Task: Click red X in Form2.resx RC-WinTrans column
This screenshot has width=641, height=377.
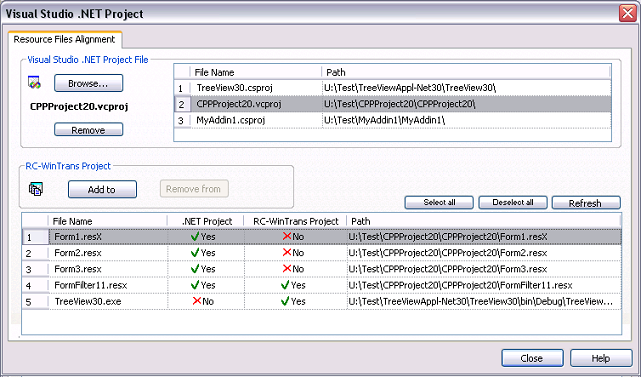Action: click(287, 253)
